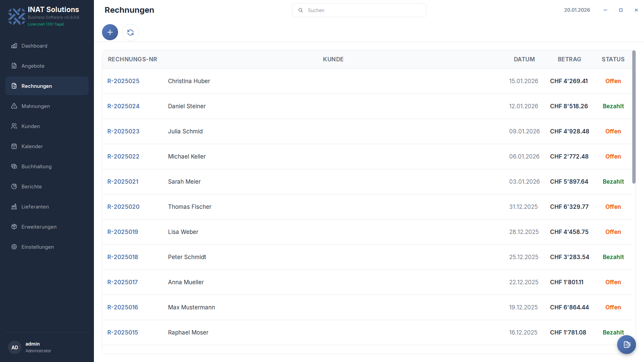The image size is (644, 362).
Task: Click the refresh list icon button
Action: [130, 33]
